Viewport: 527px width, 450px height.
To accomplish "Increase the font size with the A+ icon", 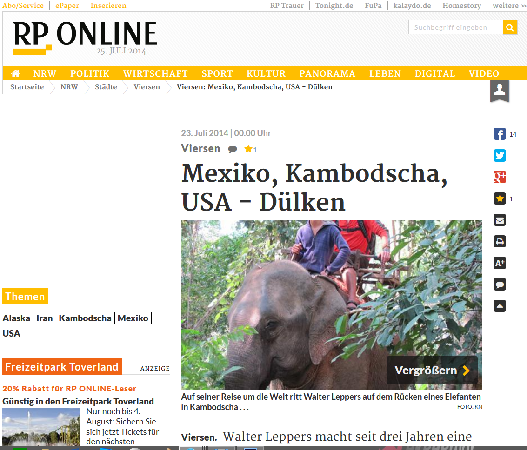I will [x=500, y=263].
